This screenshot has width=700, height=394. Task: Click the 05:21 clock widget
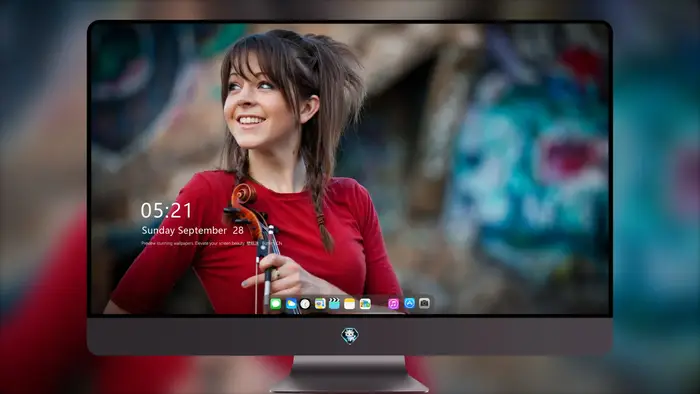pyautogui.click(x=166, y=211)
